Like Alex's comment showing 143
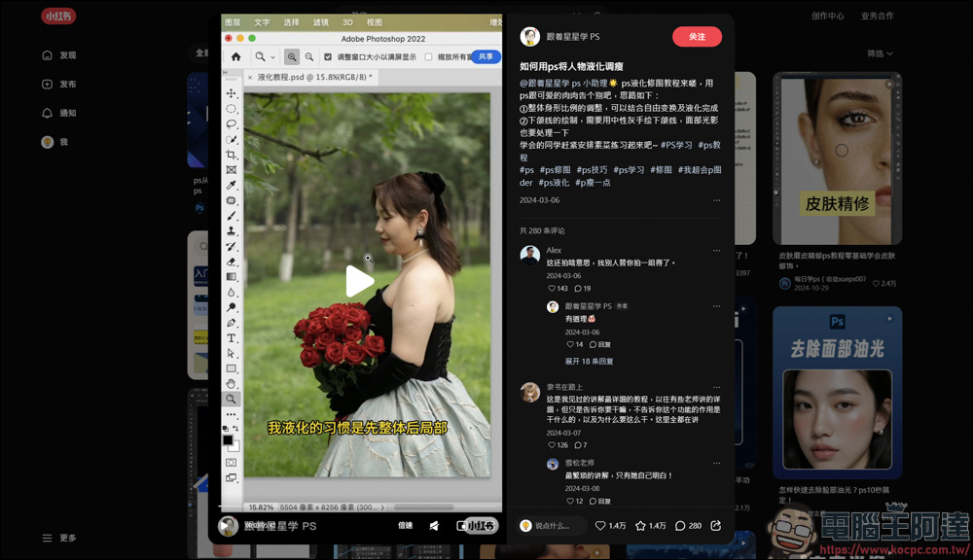The image size is (973, 560). [x=552, y=289]
